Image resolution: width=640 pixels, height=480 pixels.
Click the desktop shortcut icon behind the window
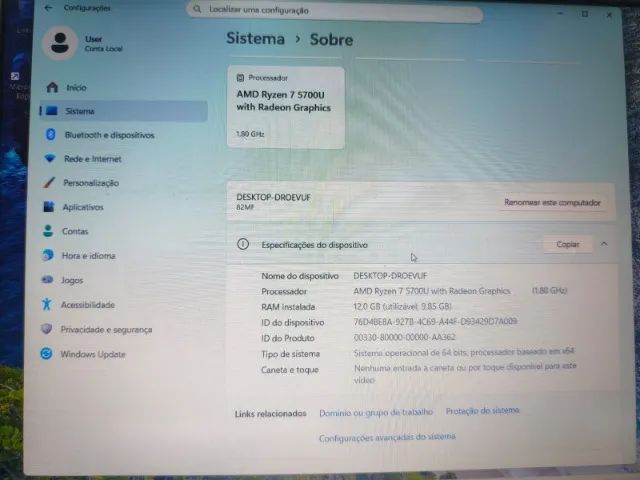[x=15, y=76]
